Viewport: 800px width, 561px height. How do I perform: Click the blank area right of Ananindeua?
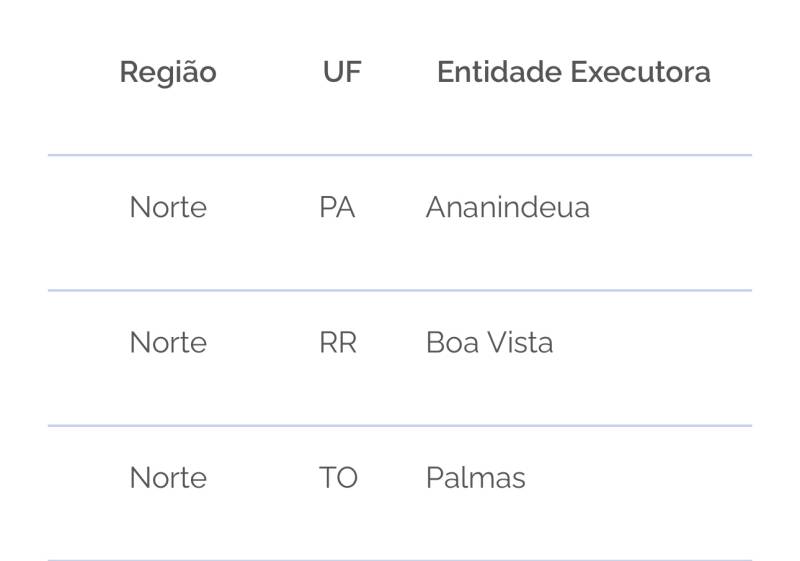click(x=671, y=208)
